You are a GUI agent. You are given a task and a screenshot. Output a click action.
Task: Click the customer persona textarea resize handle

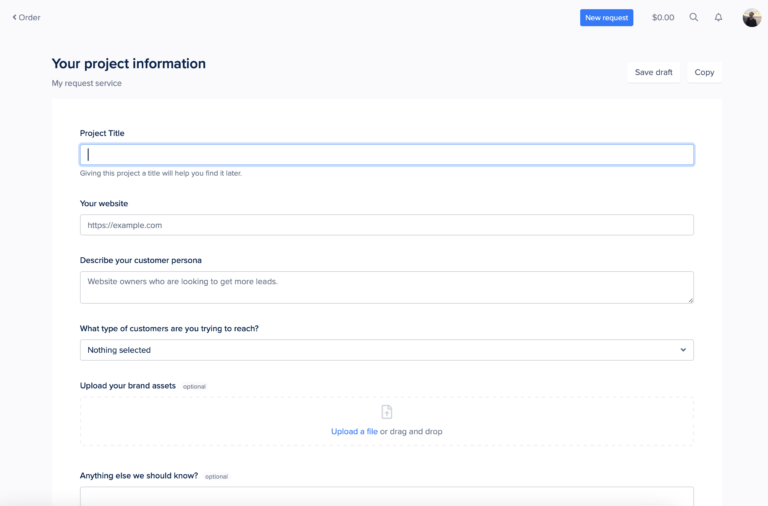[688, 298]
